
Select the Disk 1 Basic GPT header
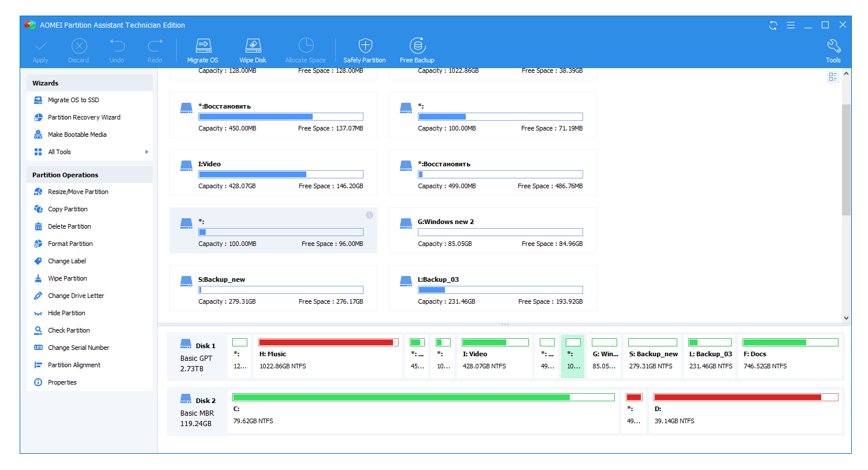[x=198, y=356]
